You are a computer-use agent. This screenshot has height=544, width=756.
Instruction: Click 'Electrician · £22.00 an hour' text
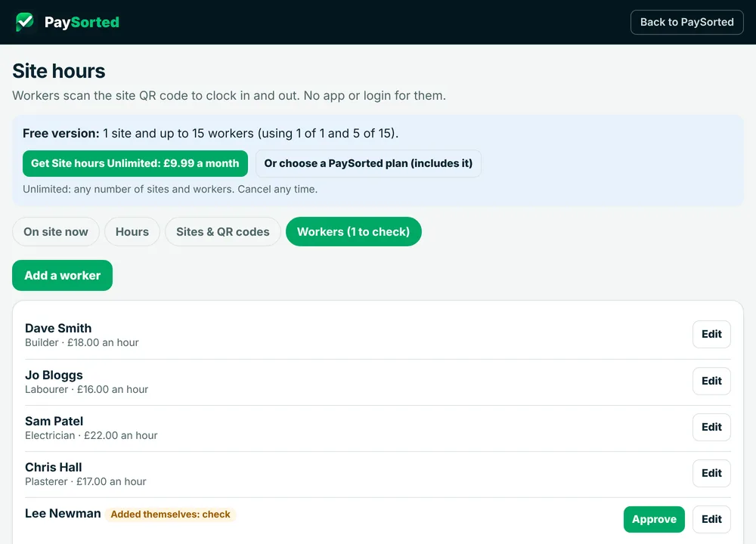91,436
